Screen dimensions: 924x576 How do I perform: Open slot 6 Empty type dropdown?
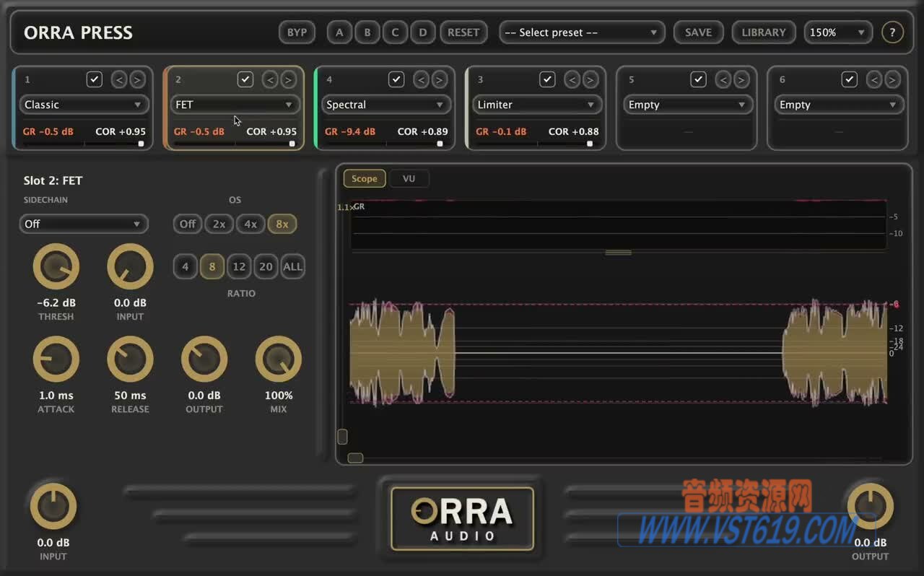click(839, 105)
